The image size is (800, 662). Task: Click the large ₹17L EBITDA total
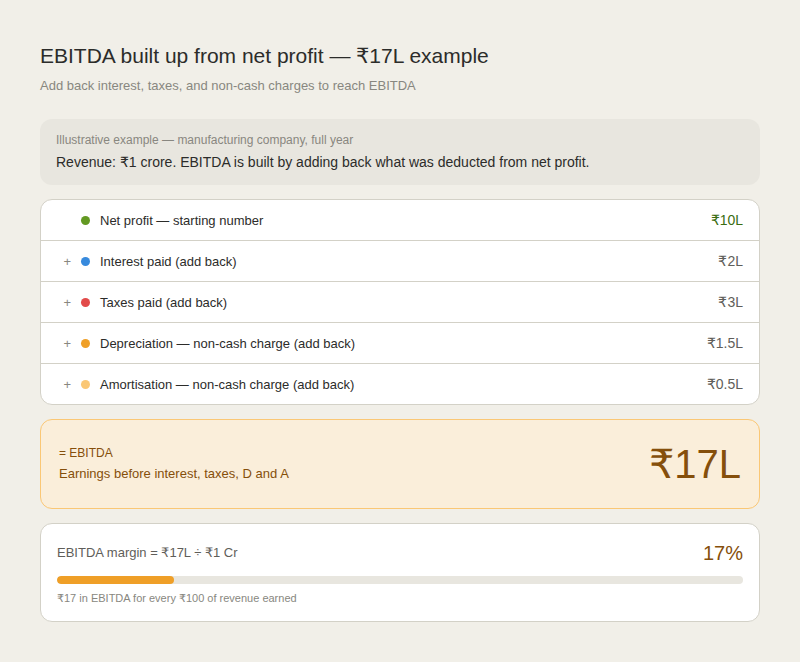695,464
